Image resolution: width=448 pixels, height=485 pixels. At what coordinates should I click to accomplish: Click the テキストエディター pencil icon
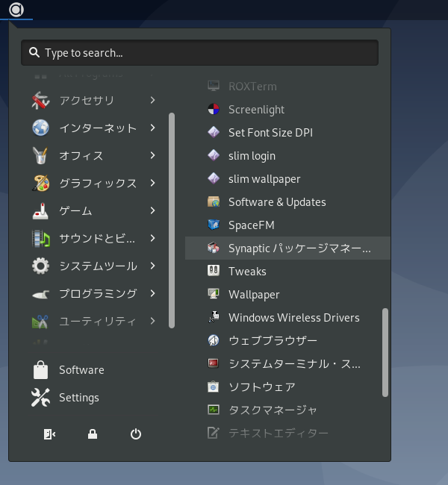click(x=214, y=433)
